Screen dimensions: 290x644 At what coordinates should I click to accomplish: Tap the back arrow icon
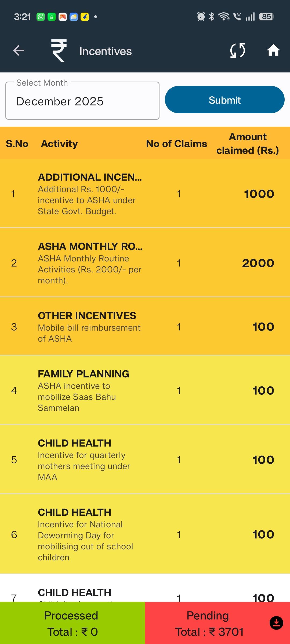point(19,50)
